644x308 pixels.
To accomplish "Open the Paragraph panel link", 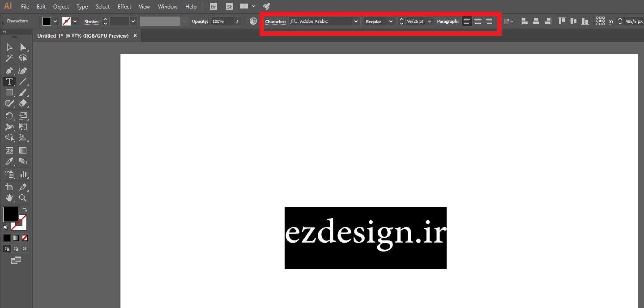I will click(448, 21).
